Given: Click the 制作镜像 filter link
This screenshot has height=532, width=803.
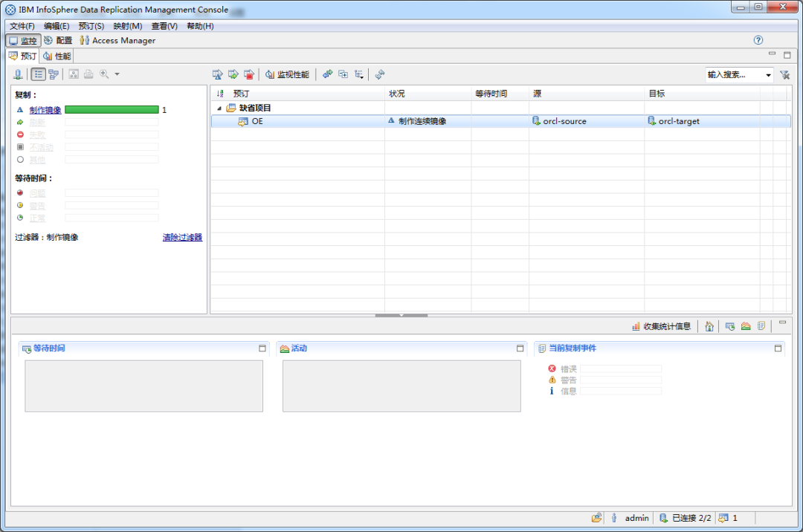Looking at the screenshot, I should [45, 110].
